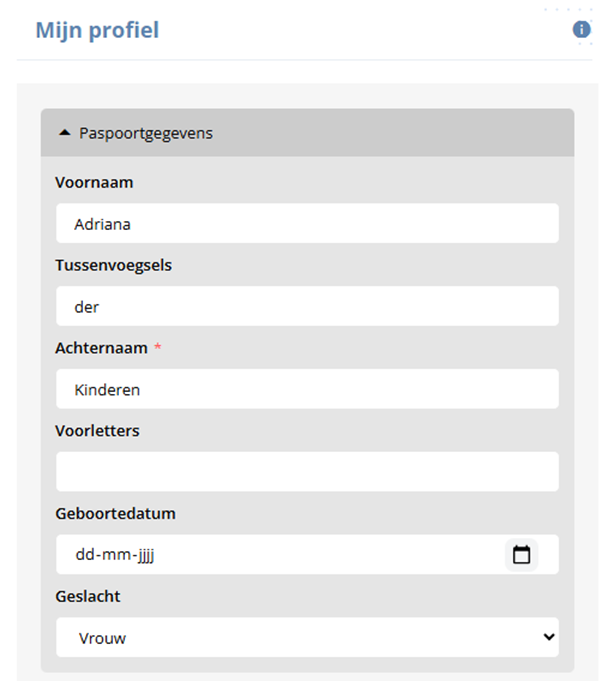Click the Paspoortgegevens header title
The image size is (614, 681).
[x=146, y=133]
